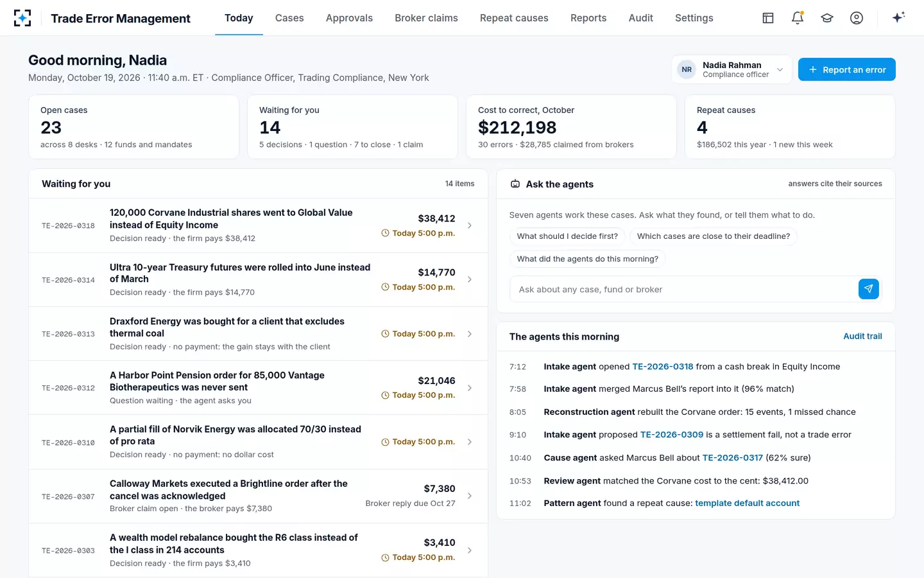Open the TE-2026-0309 link in agent log

coord(672,435)
